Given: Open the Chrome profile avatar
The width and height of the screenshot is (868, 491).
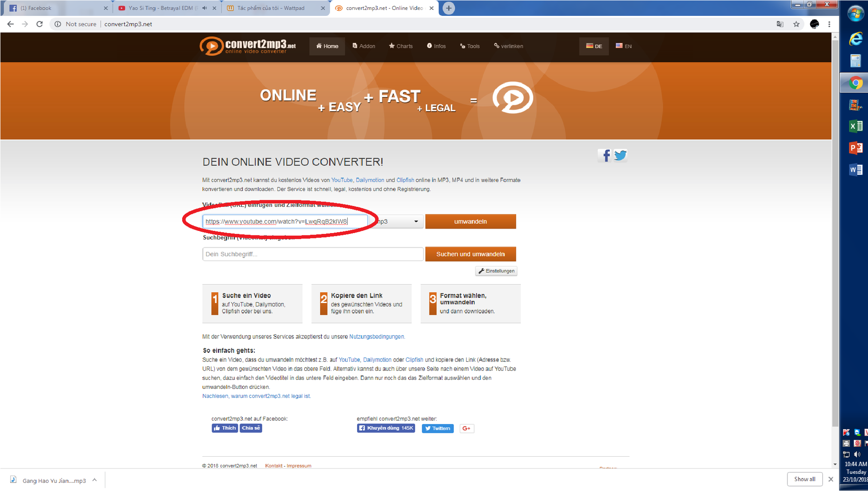Looking at the screenshot, I should pos(814,24).
